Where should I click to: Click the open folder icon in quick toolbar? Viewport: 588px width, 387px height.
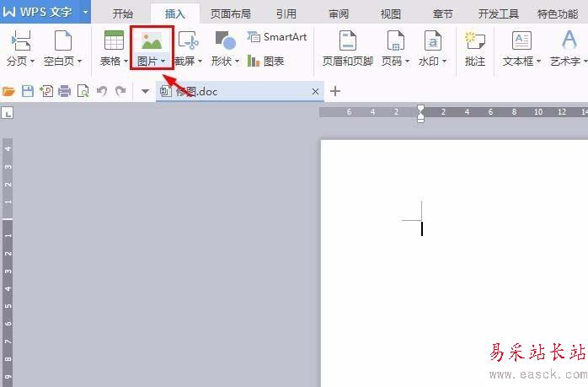tap(8, 91)
